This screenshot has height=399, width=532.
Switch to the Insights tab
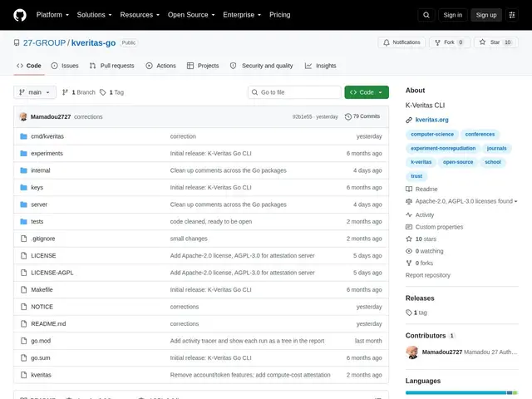[320, 66]
